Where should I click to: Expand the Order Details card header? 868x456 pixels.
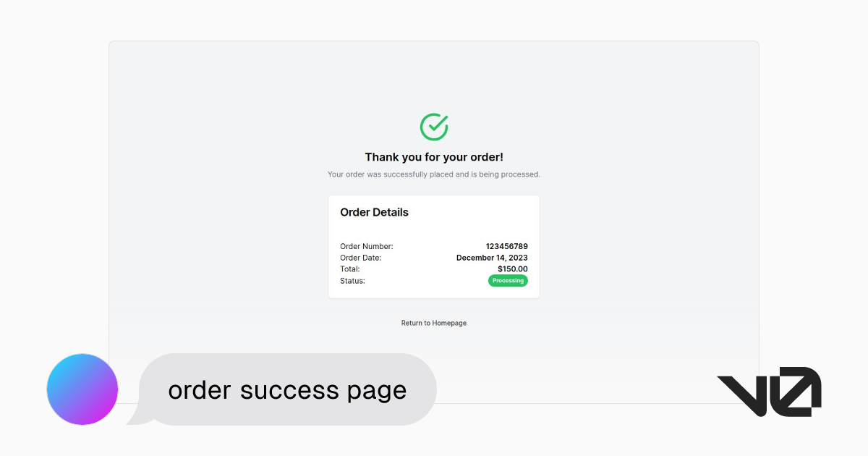click(x=374, y=212)
